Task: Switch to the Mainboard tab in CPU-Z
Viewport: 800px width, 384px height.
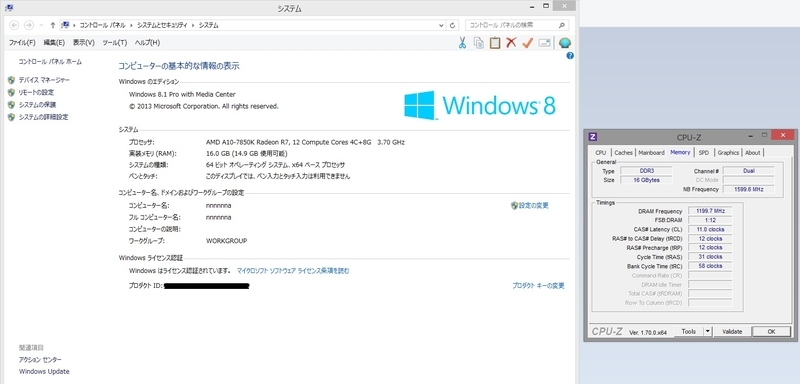Action: point(652,152)
